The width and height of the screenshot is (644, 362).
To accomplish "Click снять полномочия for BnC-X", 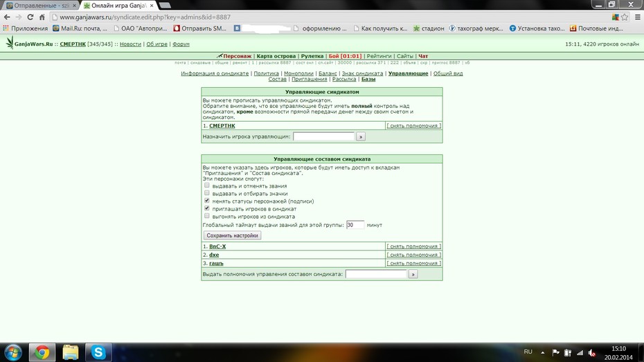I will [x=413, y=246].
